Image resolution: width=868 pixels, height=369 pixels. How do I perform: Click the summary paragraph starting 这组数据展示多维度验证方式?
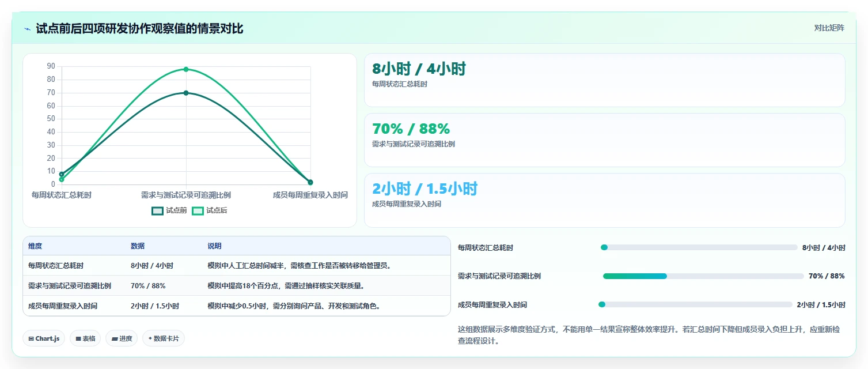click(x=650, y=335)
